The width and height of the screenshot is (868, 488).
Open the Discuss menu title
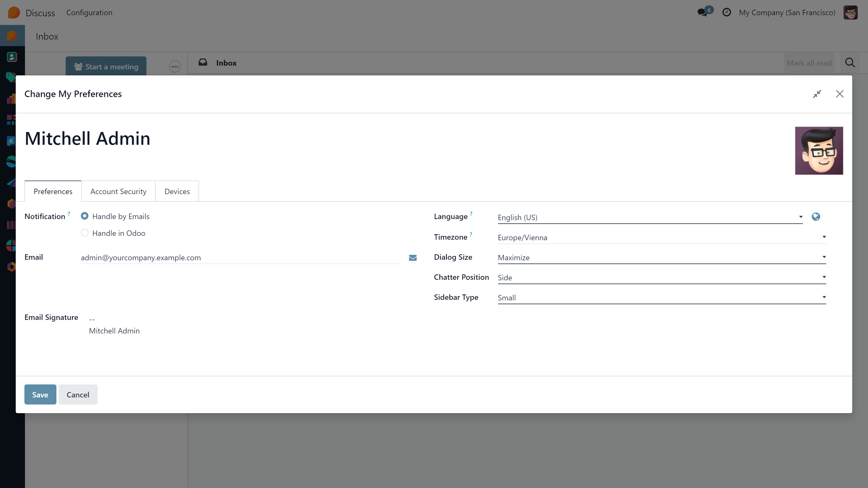[40, 13]
